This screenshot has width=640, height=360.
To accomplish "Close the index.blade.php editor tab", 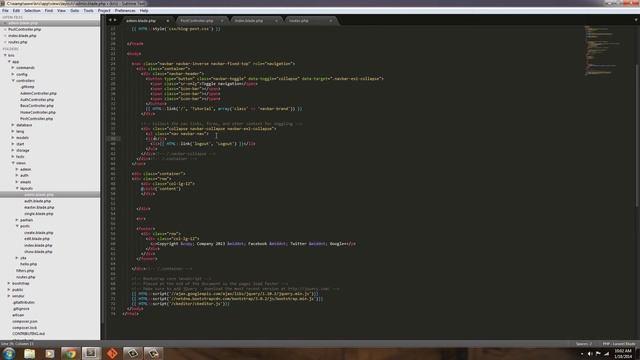I will click(x=276, y=21).
